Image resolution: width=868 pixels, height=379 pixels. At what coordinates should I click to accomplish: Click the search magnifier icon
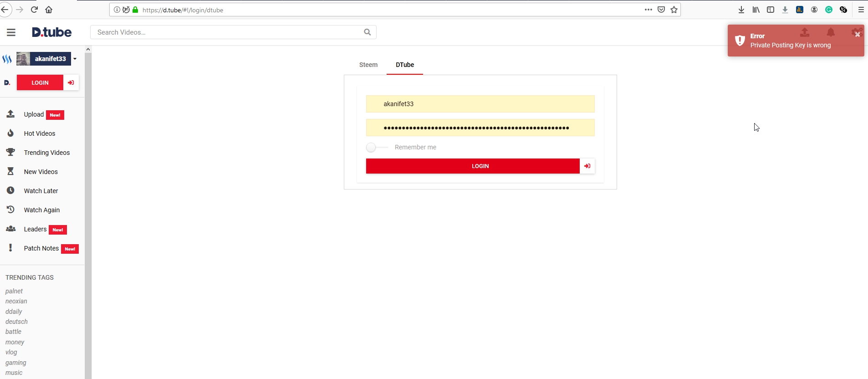coord(368,32)
